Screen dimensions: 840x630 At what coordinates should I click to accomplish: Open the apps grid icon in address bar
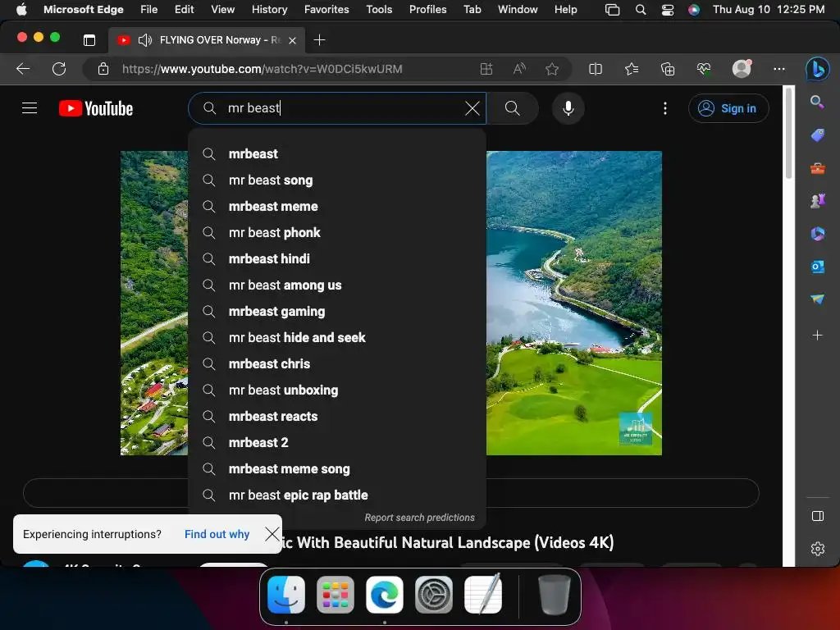point(486,69)
